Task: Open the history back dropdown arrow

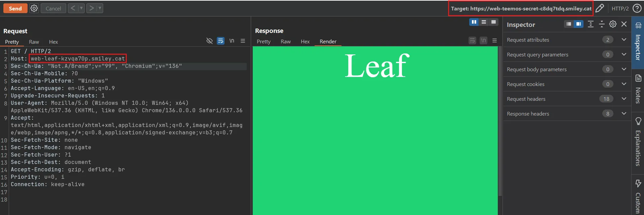Action: pyautogui.click(x=81, y=8)
